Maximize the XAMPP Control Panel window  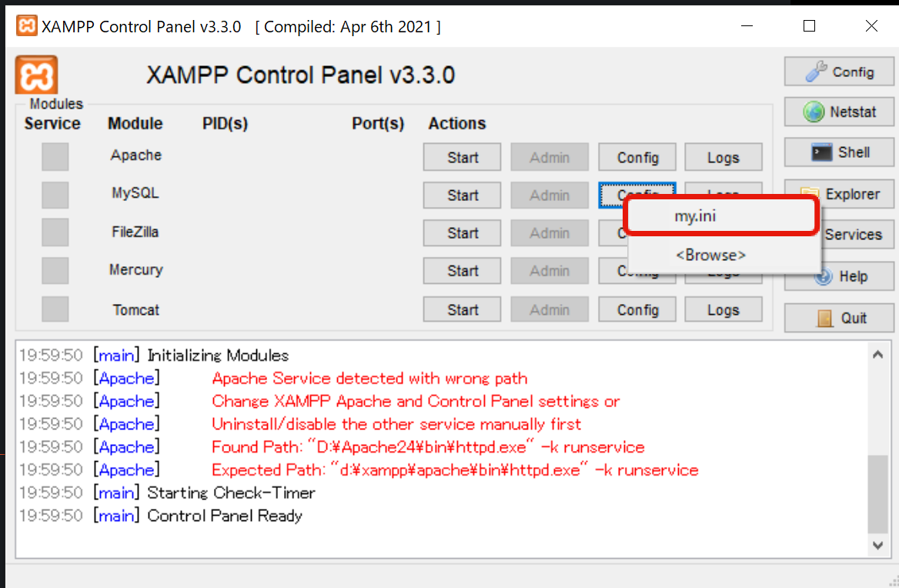click(809, 26)
